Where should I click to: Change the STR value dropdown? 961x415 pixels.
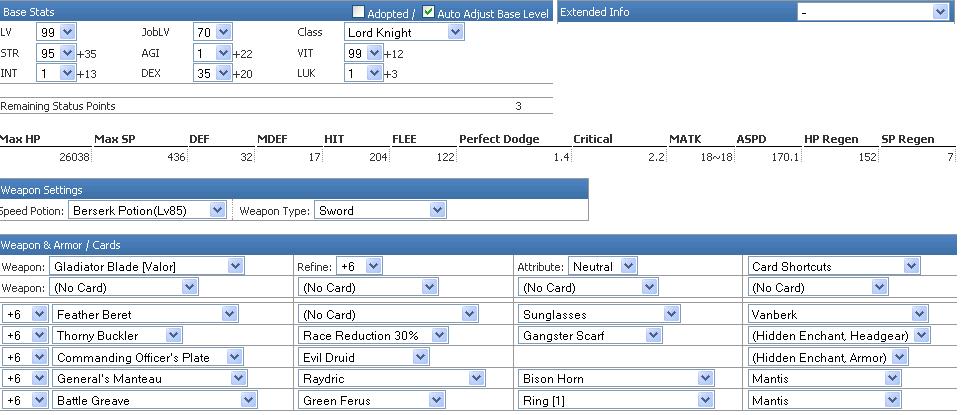pyautogui.click(x=56, y=53)
